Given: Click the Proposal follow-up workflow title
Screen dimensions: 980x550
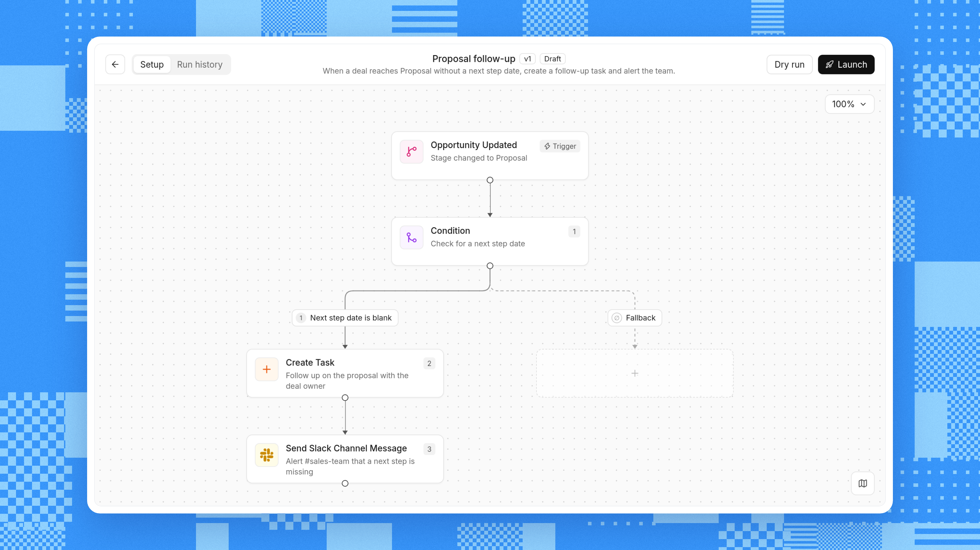Looking at the screenshot, I should [474, 59].
